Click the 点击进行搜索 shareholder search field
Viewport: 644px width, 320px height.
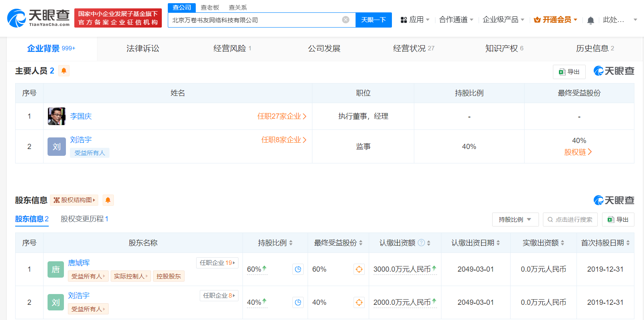(570, 219)
